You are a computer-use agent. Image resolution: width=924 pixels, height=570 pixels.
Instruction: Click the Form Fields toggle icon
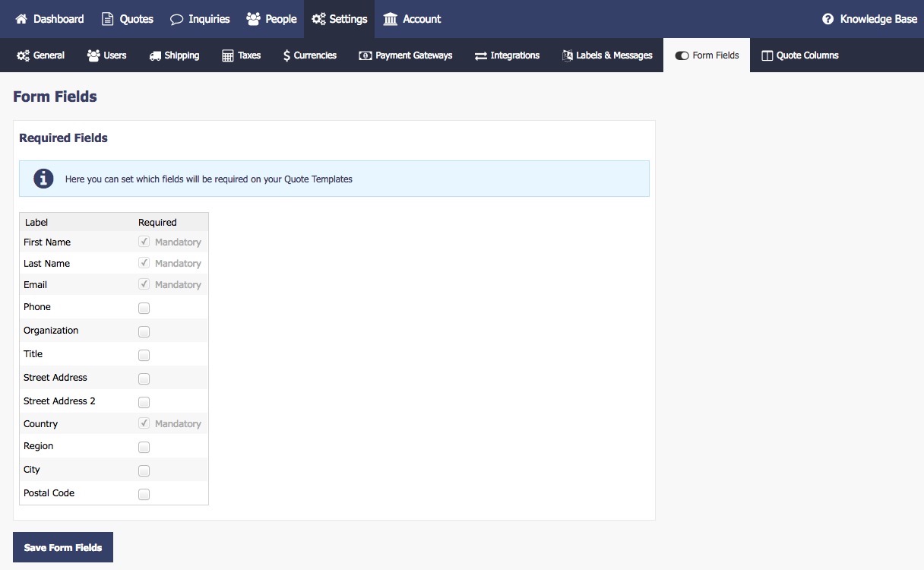click(682, 55)
